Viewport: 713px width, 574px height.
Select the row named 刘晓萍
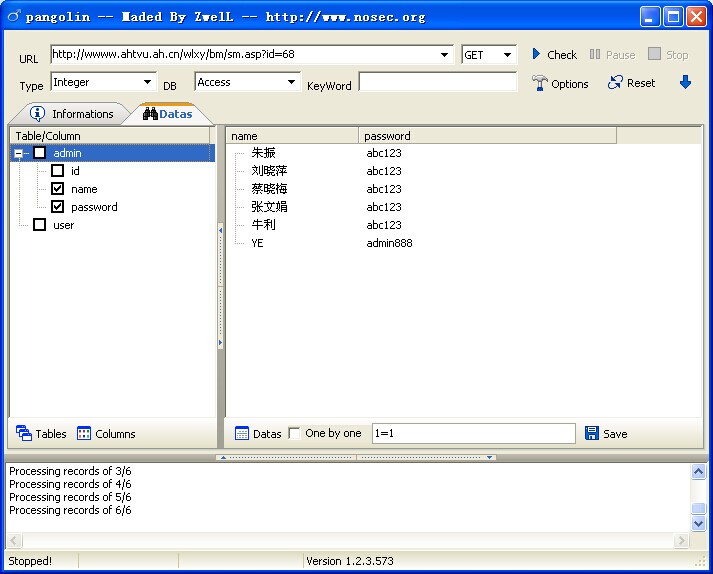(x=269, y=171)
